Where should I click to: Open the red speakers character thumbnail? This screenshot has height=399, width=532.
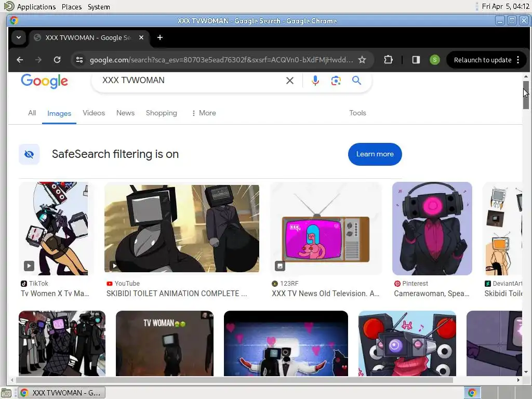coord(407,343)
